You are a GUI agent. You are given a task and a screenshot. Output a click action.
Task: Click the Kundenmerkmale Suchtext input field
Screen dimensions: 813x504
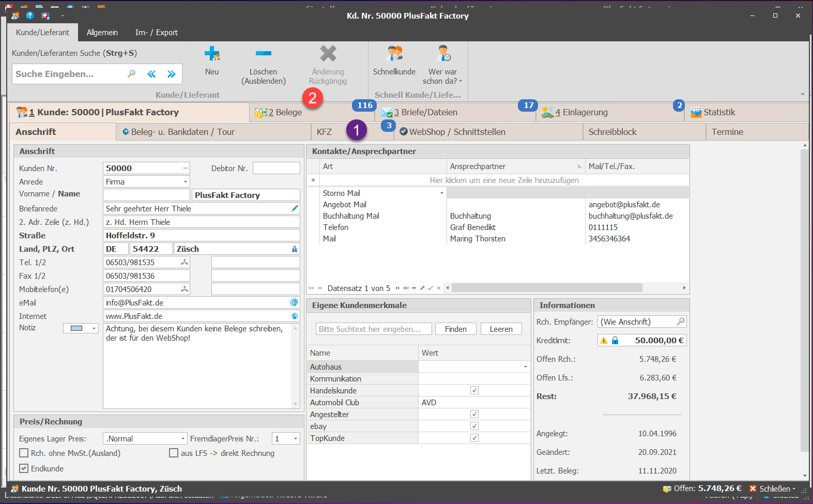coord(374,329)
